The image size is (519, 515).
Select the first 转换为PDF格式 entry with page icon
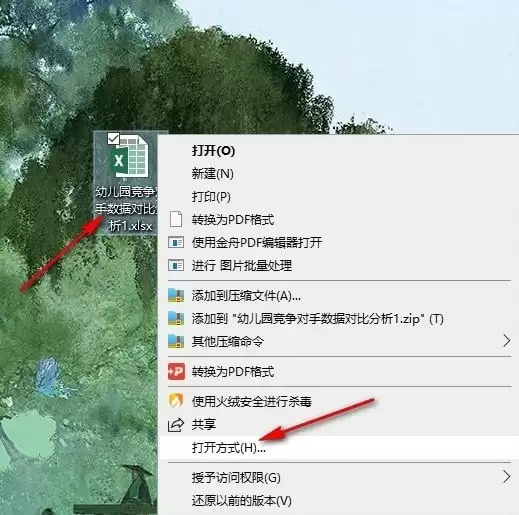tap(233, 220)
